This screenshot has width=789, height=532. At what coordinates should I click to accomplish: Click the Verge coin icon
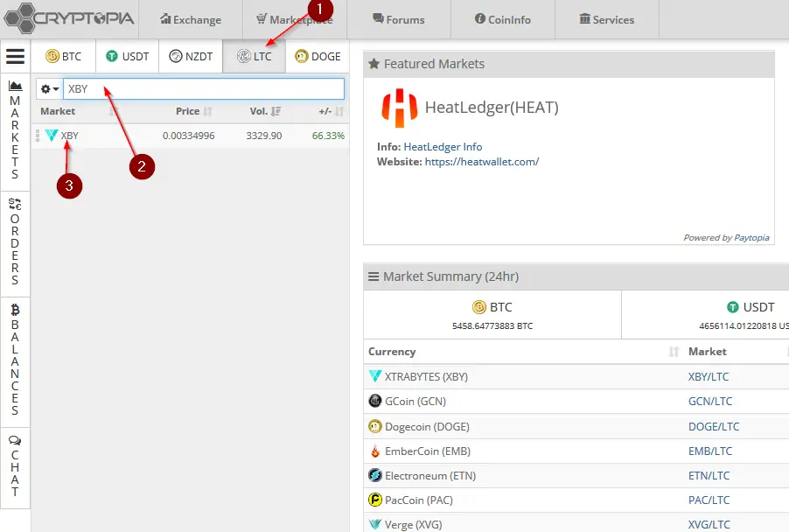pos(375,524)
